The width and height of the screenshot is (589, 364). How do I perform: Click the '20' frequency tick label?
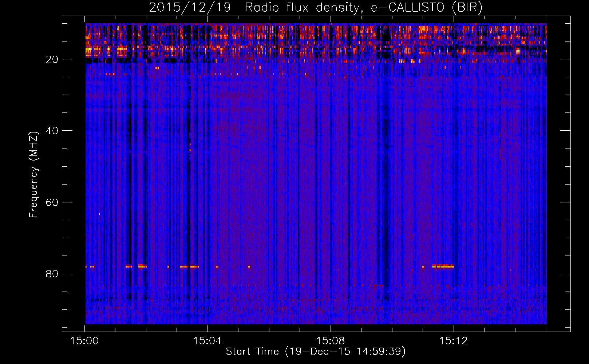tap(52, 59)
